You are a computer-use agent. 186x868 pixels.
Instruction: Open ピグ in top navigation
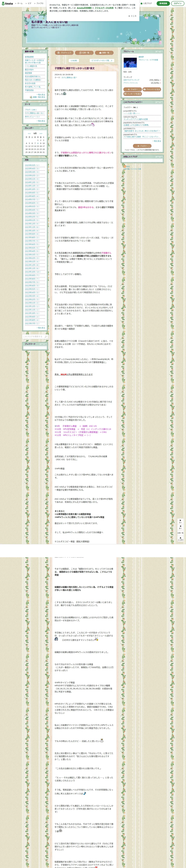tap(29, 3)
